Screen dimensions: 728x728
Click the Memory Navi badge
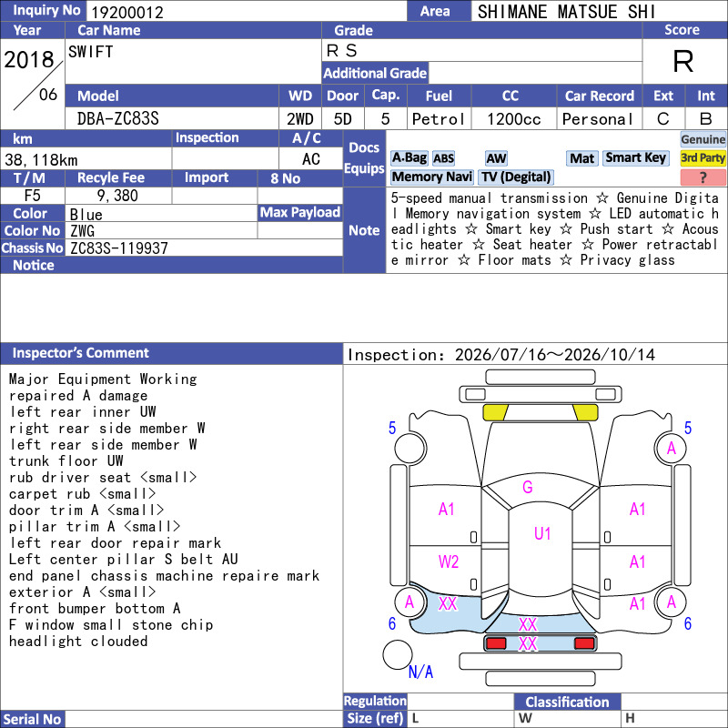pyautogui.click(x=431, y=177)
